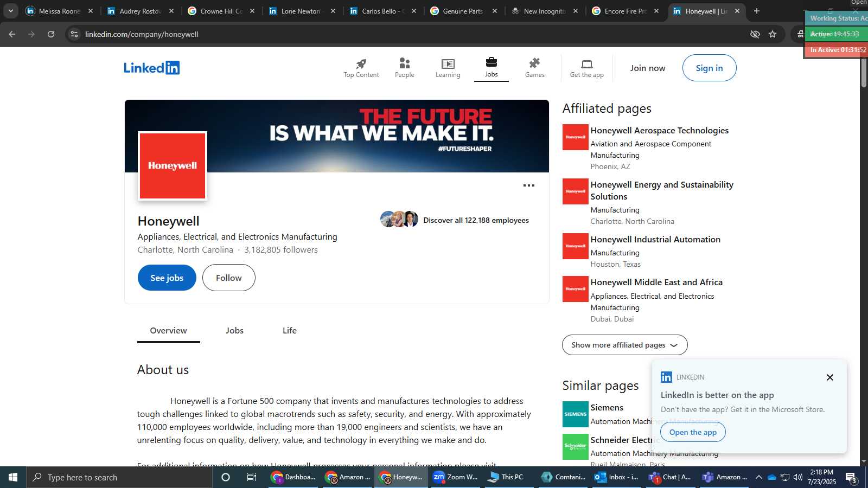This screenshot has height=488, width=868.
Task: Open Learning navigation item
Action: point(448,68)
